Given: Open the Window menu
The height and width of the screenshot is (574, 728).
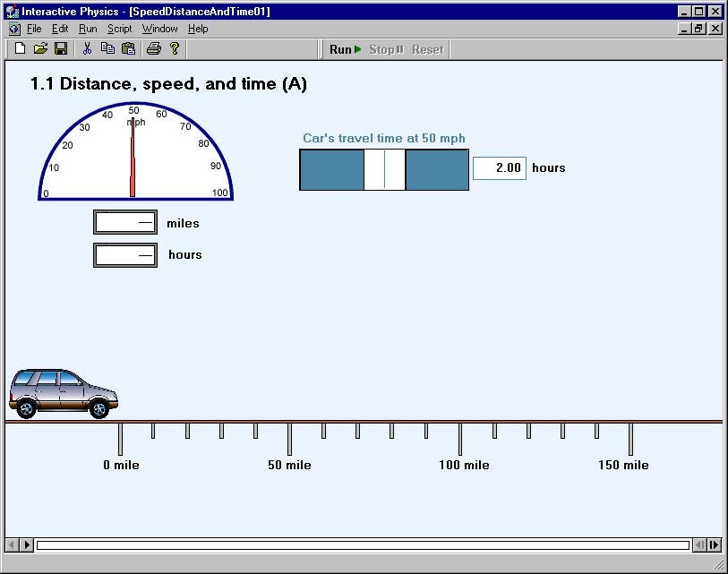Looking at the screenshot, I should (x=159, y=29).
